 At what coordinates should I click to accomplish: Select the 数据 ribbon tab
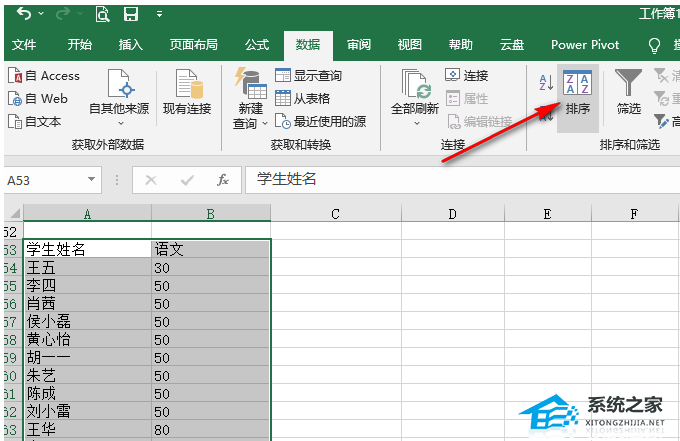click(308, 45)
